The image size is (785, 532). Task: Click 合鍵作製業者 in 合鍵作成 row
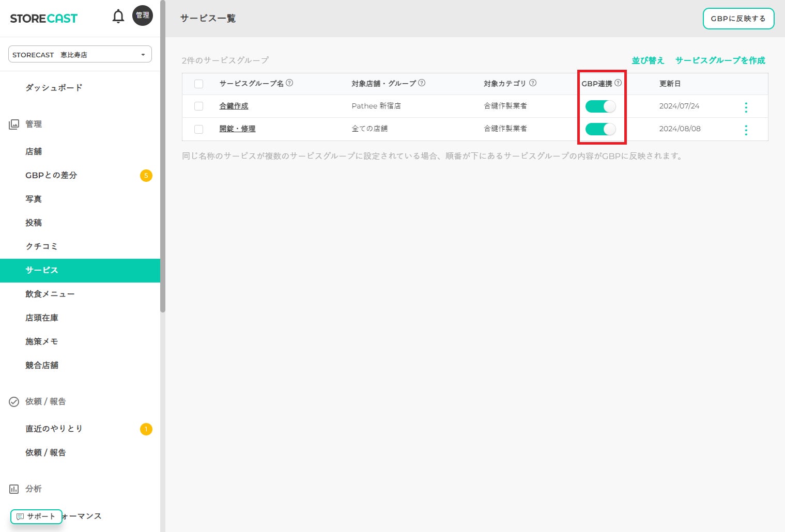(505, 106)
